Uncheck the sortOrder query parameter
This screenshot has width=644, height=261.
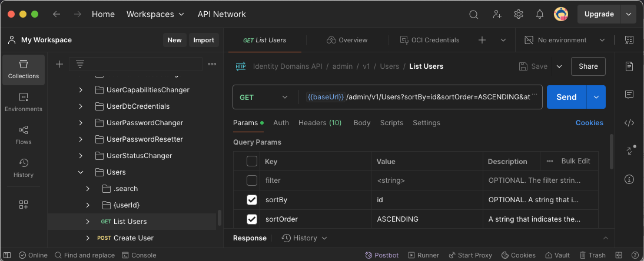pyautogui.click(x=252, y=219)
